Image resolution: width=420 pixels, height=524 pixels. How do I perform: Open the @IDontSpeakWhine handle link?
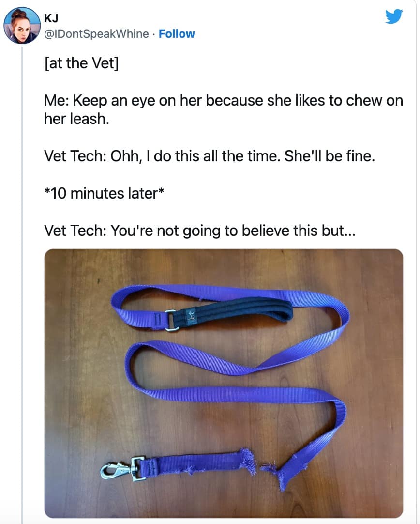96,34
